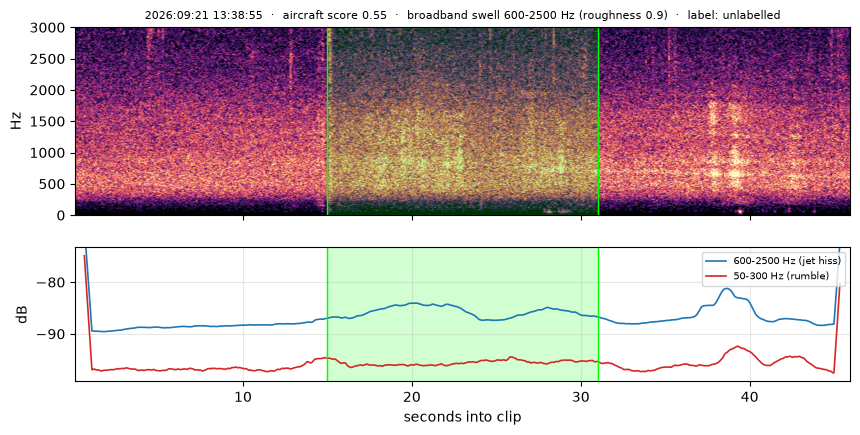Click the 'aircraft score 0.55' title text

pyautogui.click(x=335, y=15)
